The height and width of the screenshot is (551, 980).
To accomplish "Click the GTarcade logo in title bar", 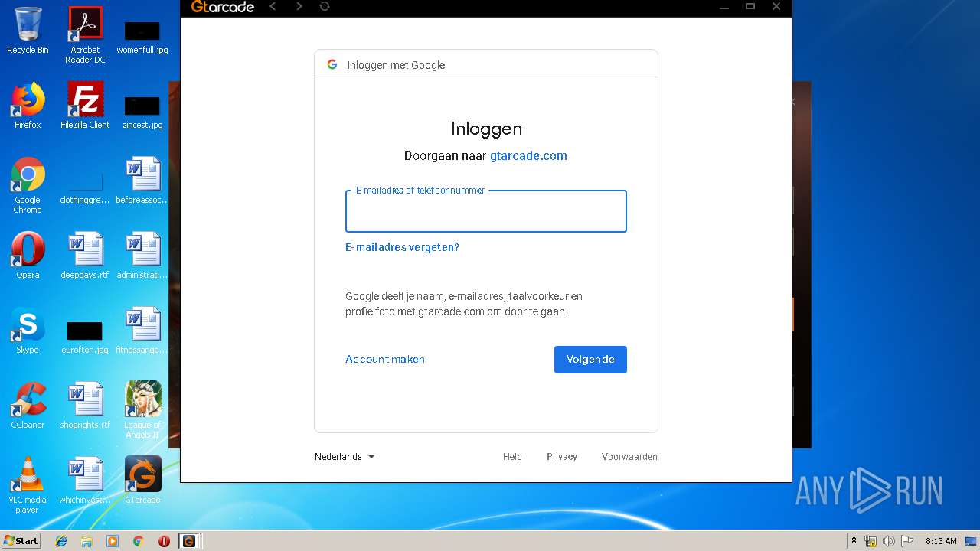I will tap(222, 7).
